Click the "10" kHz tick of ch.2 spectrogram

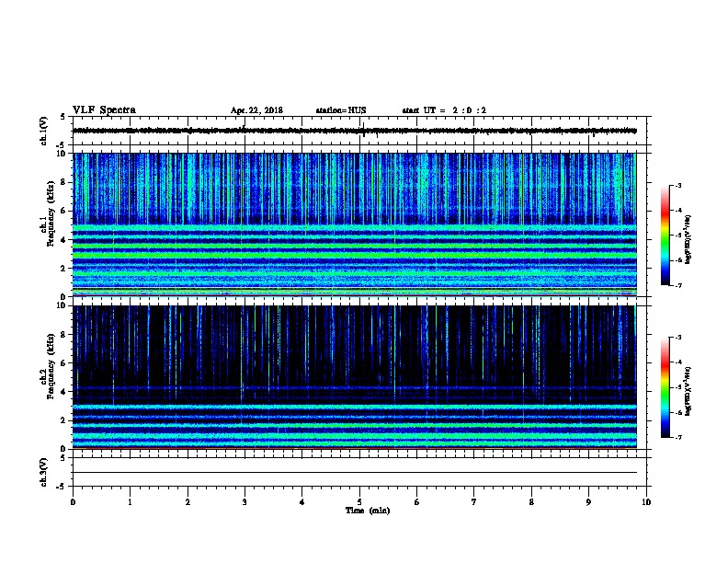61,305
